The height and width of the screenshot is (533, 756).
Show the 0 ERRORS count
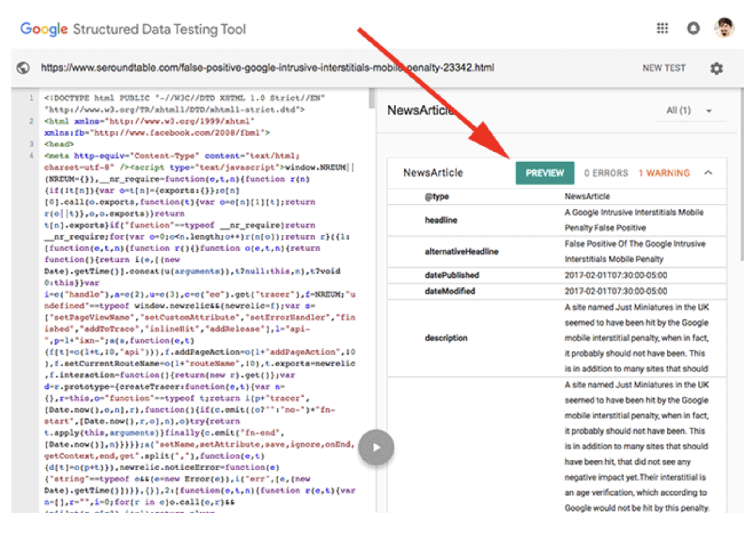606,173
